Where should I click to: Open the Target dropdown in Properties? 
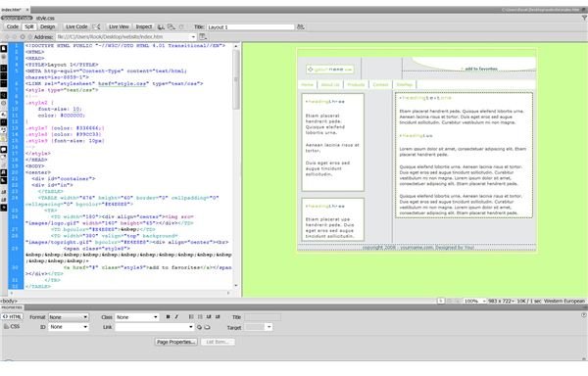[258, 327]
